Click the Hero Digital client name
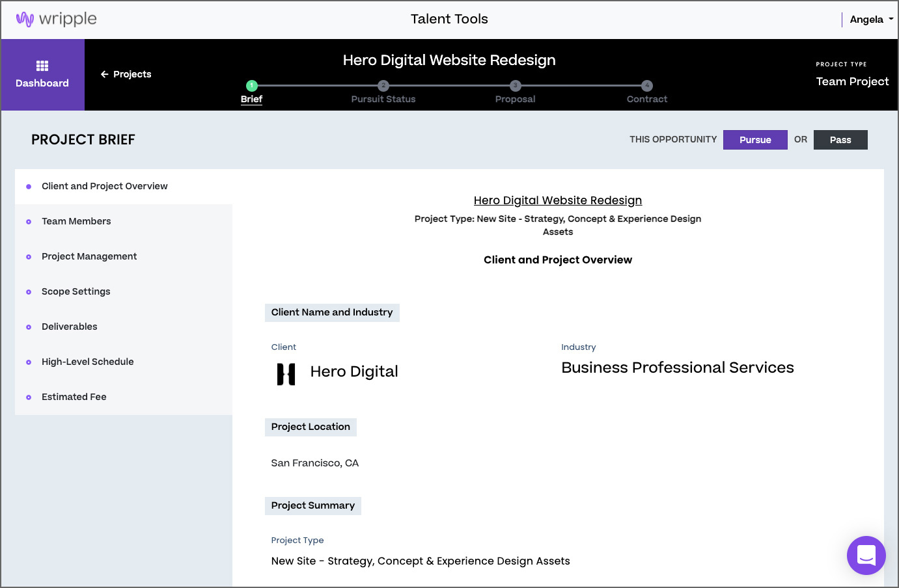The image size is (899, 588). point(354,371)
